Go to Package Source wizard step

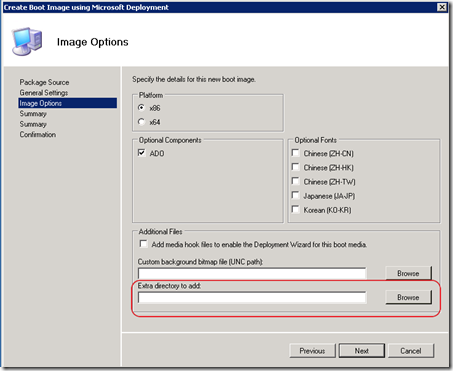click(x=44, y=82)
